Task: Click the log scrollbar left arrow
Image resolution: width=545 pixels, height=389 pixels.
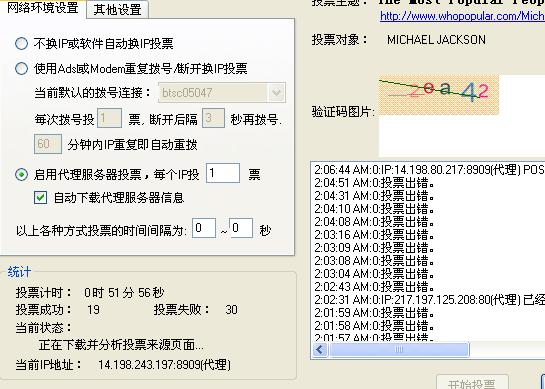Action: (x=320, y=349)
